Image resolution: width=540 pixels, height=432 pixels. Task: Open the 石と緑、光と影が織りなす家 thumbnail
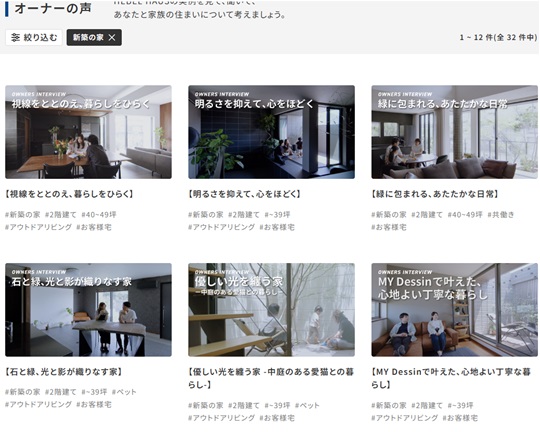click(88, 310)
